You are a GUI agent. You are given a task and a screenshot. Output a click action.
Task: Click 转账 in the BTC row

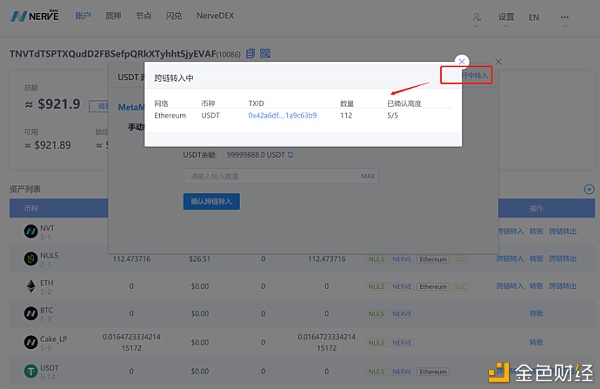[536, 313]
